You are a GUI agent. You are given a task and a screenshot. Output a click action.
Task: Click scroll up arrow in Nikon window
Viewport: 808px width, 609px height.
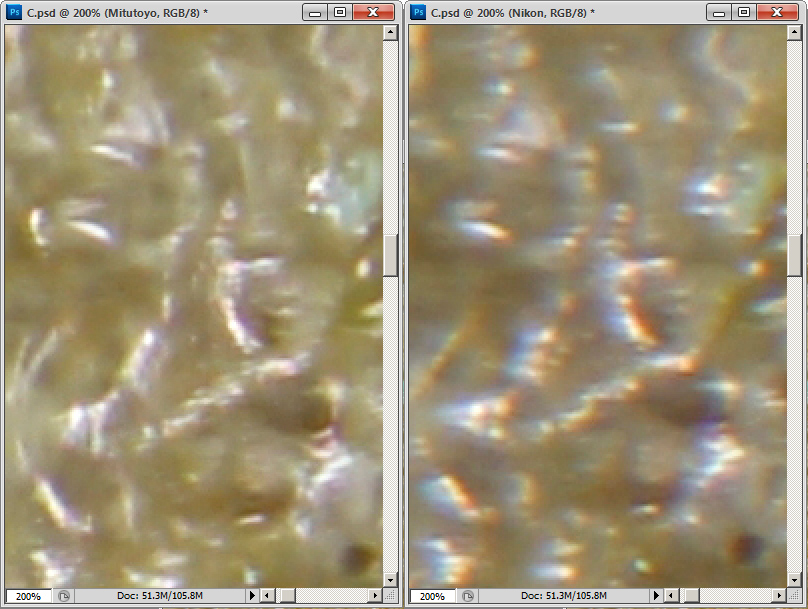[x=794, y=32]
